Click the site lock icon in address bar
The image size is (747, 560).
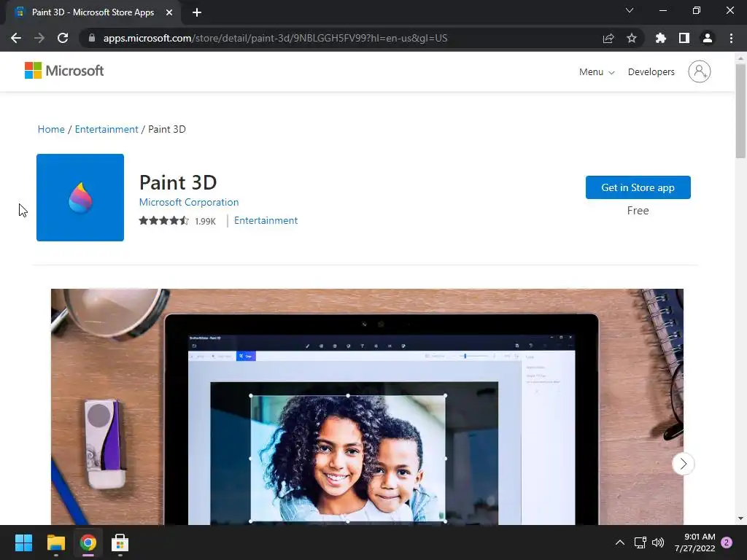[92, 38]
